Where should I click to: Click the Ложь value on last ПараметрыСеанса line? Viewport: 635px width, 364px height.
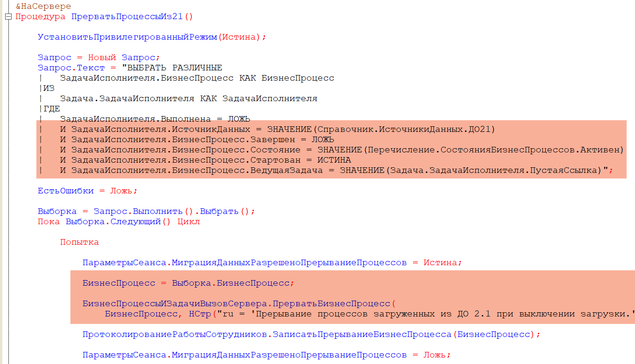[x=435, y=355]
